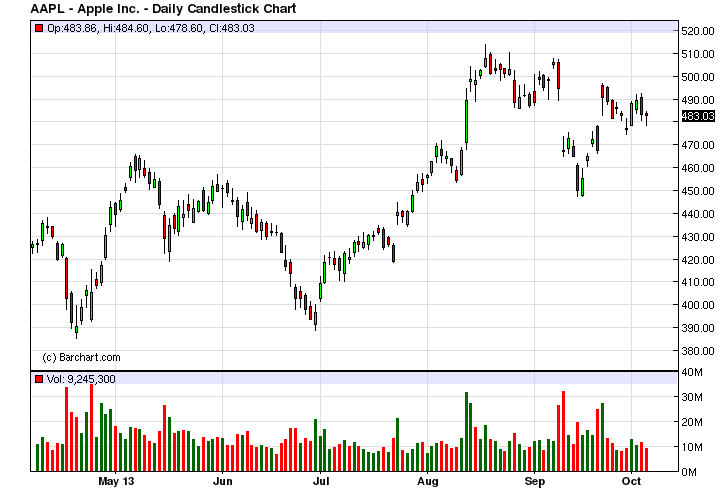Select the 500.00 price axis label
Image resolution: width=727 pixels, height=488 pixels.
(x=698, y=77)
